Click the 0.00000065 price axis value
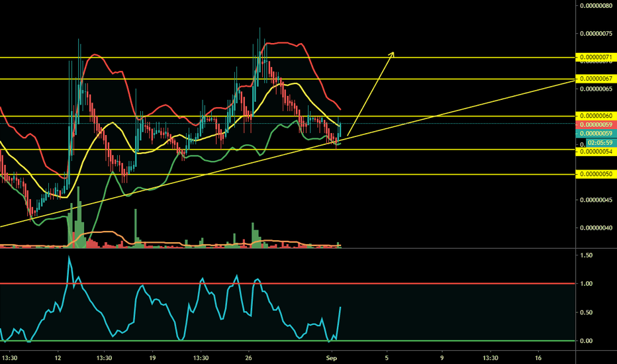Viewport: 617px width, 364px height. pos(596,89)
